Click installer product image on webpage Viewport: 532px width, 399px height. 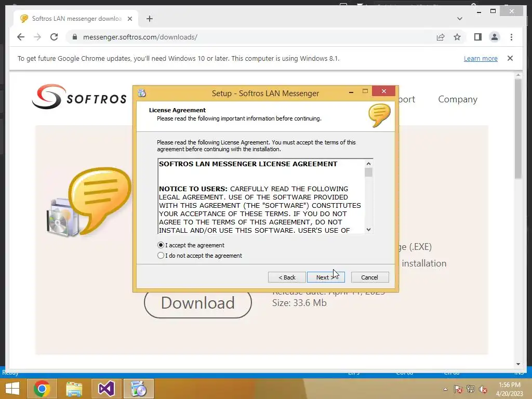89,202
